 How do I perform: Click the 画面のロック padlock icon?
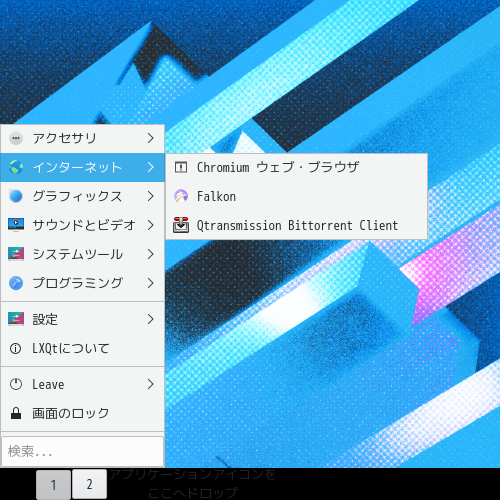click(x=16, y=413)
